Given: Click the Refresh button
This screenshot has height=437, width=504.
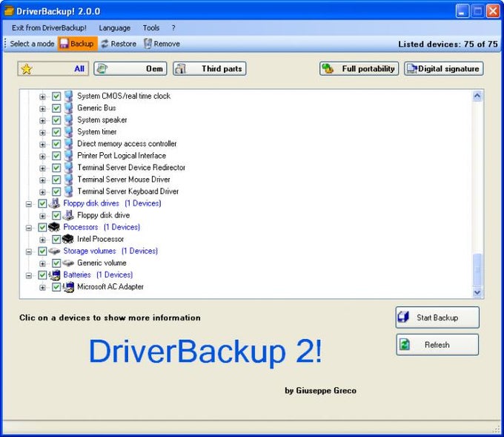Looking at the screenshot, I should pos(437,345).
